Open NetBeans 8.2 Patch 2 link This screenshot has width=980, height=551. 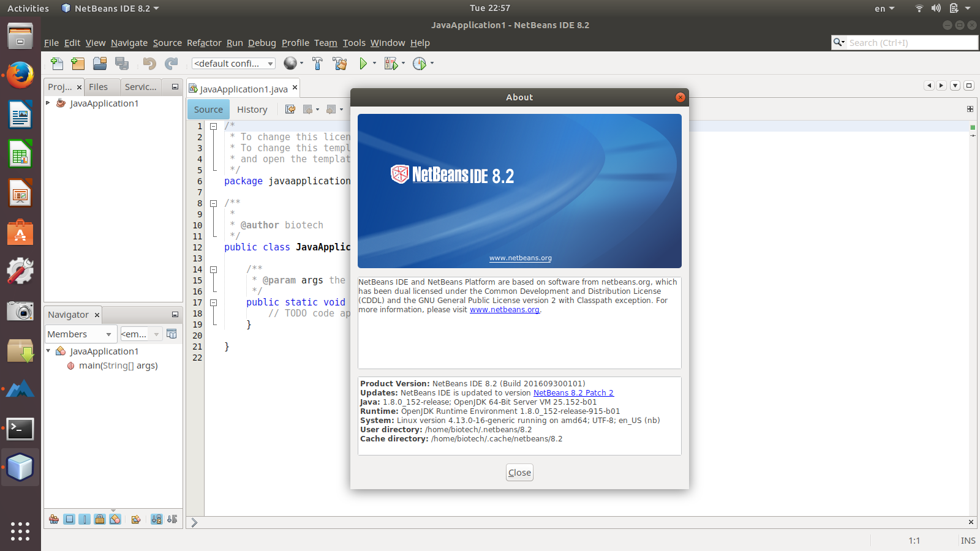click(x=573, y=393)
